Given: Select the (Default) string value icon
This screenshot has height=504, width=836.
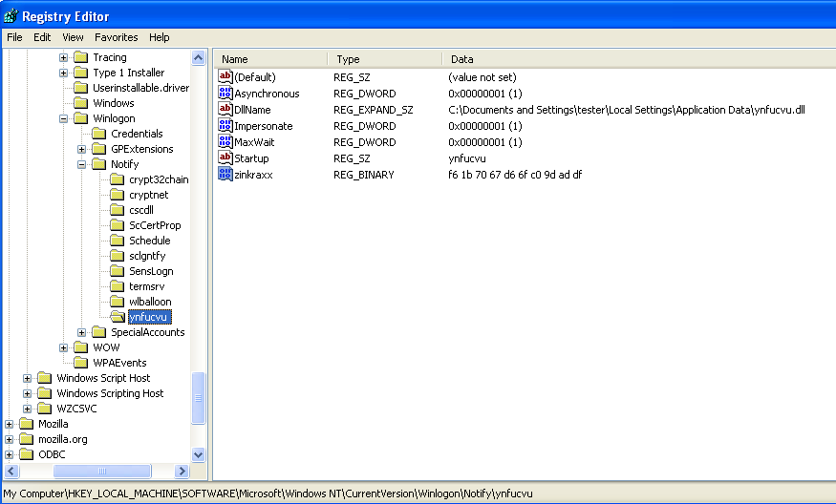Looking at the screenshot, I should tap(225, 77).
